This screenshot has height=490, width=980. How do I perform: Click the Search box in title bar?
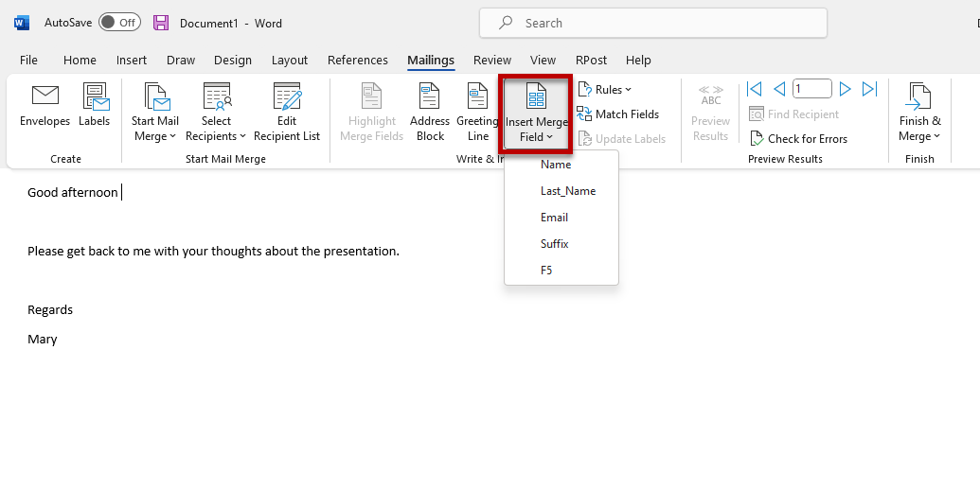coord(653,23)
